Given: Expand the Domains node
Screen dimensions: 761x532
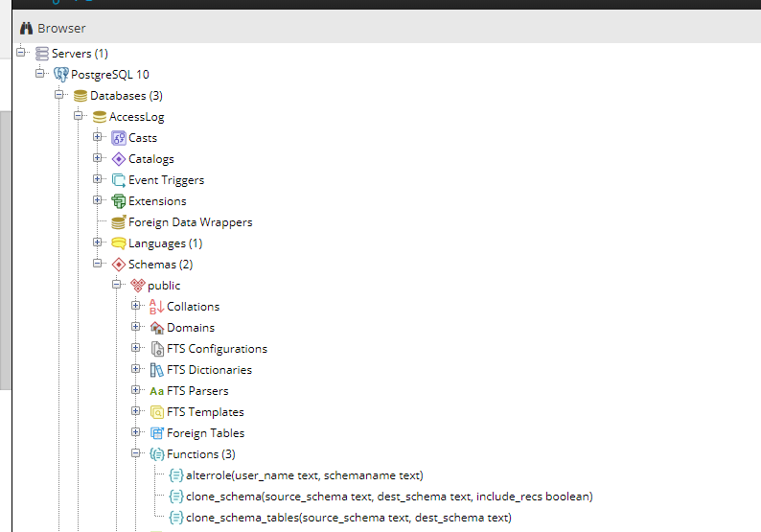Looking at the screenshot, I should [x=136, y=327].
